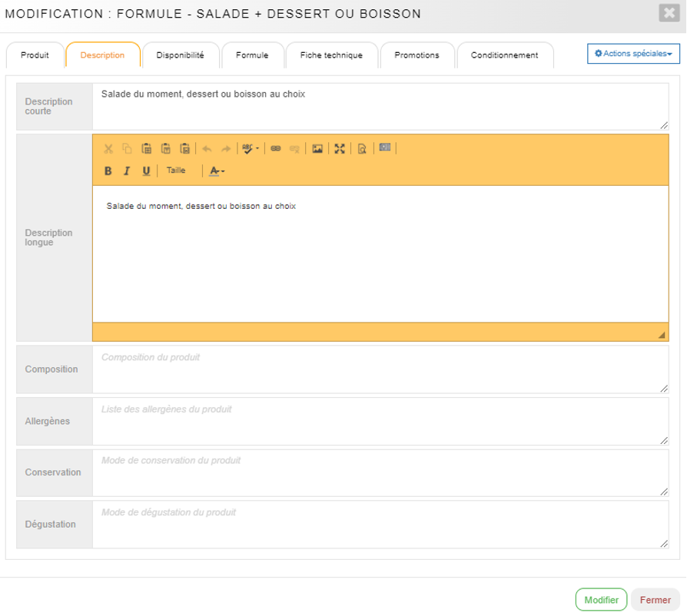Screen dimensions: 687x616
Task: Open the preview document icon
Action: (x=362, y=149)
